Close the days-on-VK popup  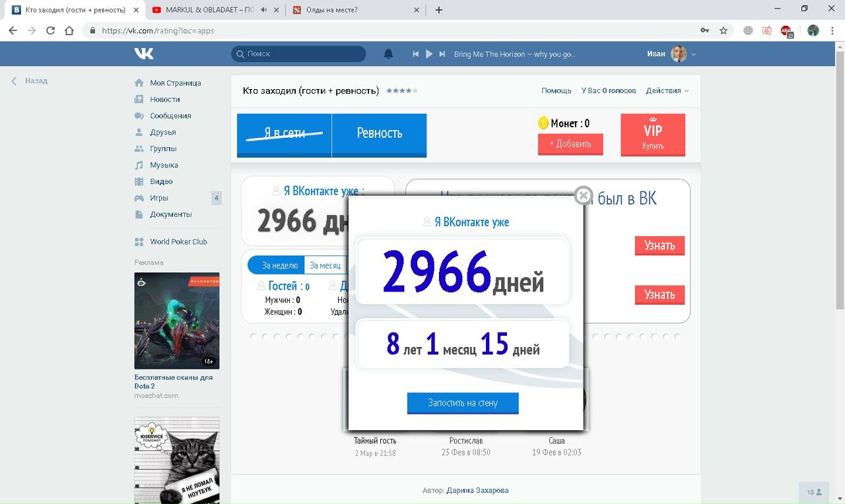click(583, 195)
